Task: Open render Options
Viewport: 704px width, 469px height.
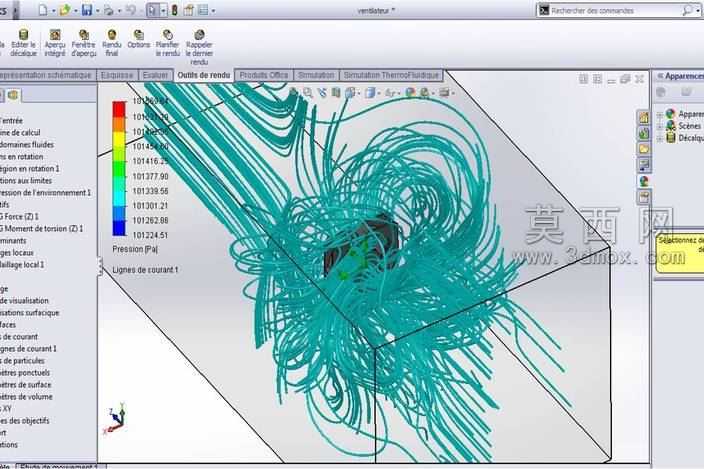Action: pyautogui.click(x=139, y=39)
